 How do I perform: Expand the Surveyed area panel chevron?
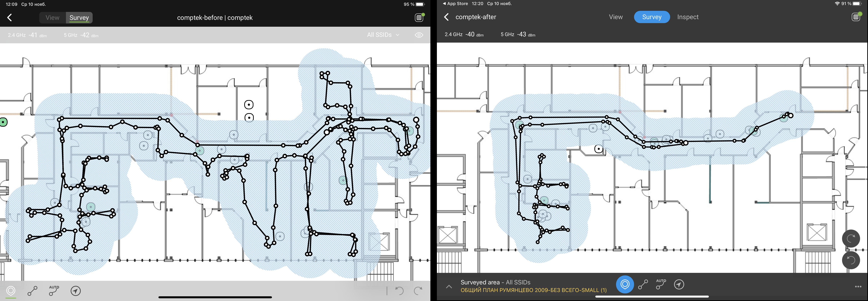tap(449, 287)
